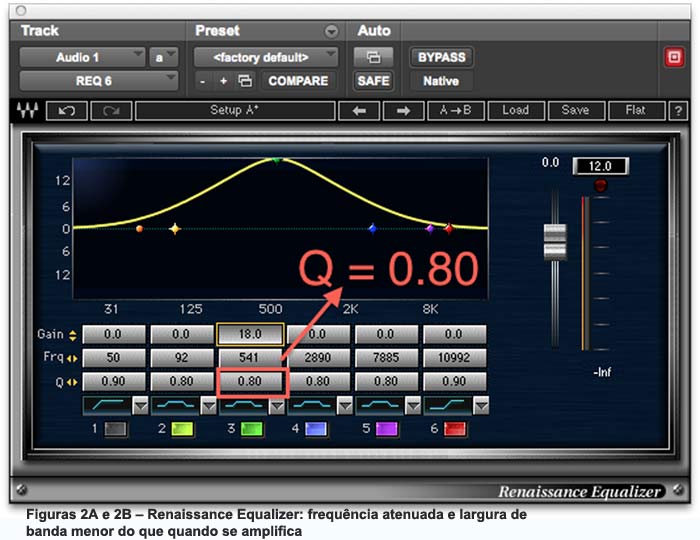Click the Gain up-down arrows icon
Screen dimensions: 700x540
[72, 335]
